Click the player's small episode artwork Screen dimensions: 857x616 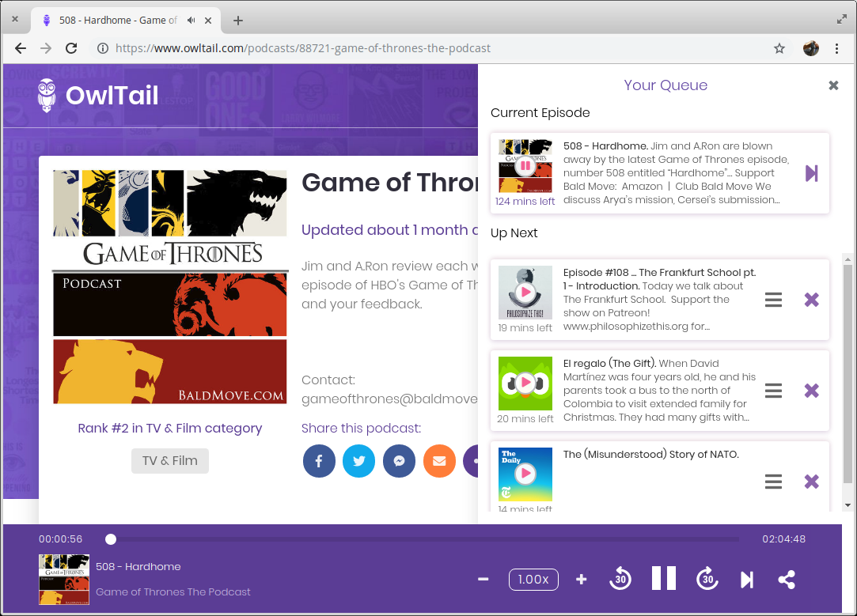[x=64, y=580]
